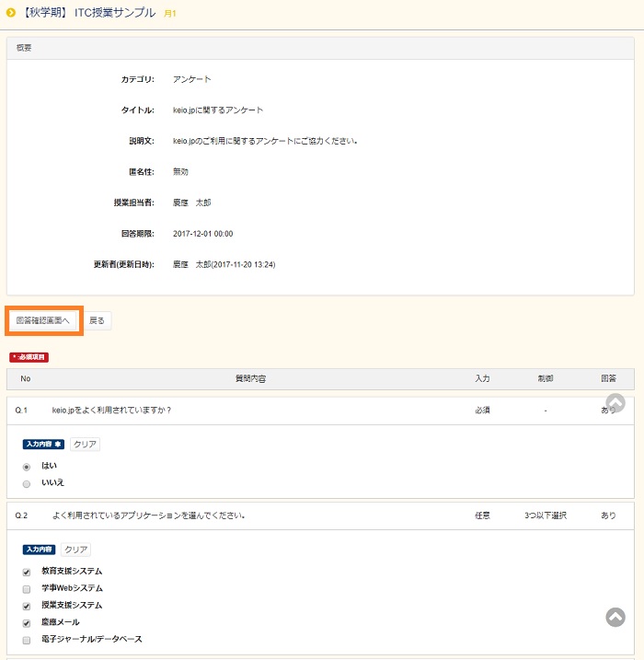Check the 学事Webシステム checkbox
Screen dimensions: 644x660
tap(27, 588)
